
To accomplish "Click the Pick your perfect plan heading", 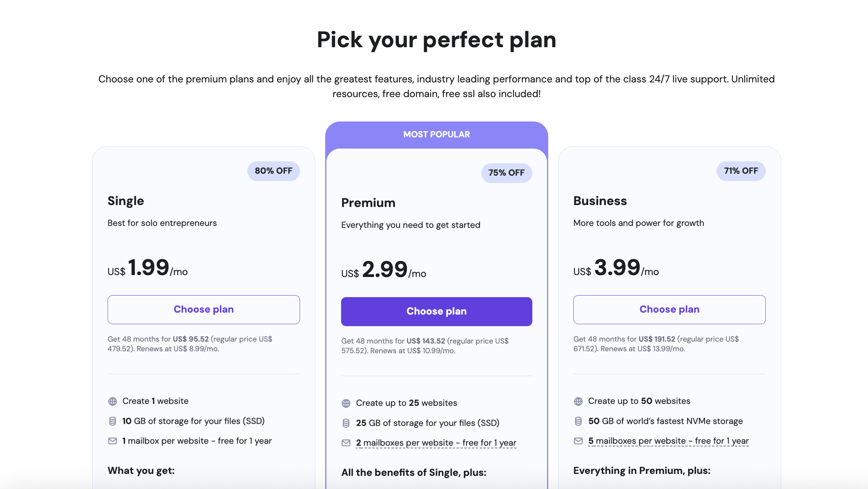I will click(436, 39).
